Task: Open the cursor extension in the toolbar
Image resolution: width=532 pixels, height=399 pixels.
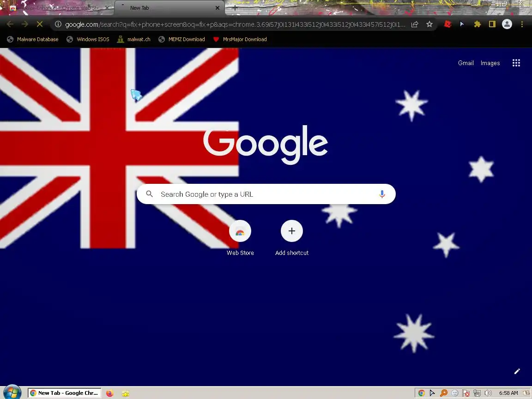Action: [x=462, y=24]
